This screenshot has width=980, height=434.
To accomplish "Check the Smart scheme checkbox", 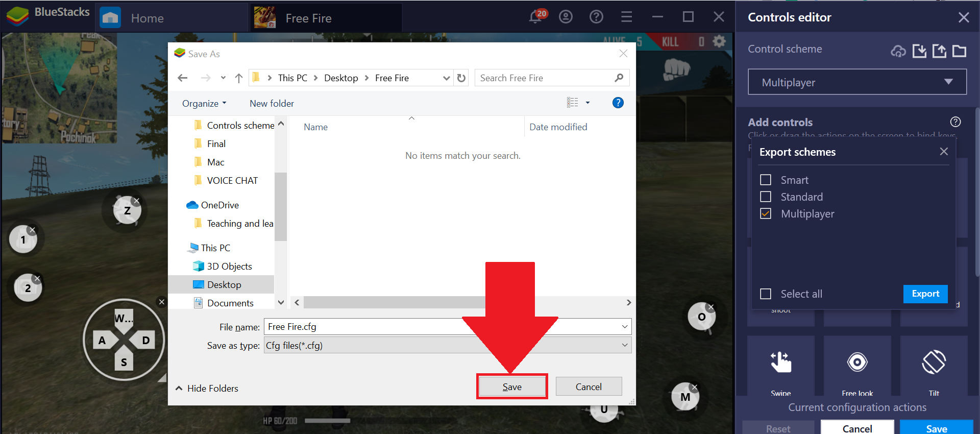I will pos(766,180).
